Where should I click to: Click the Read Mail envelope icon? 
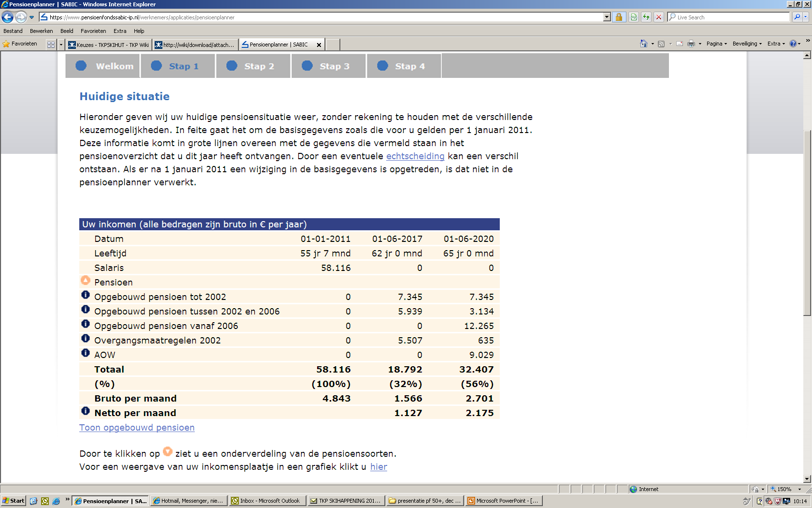click(680, 44)
